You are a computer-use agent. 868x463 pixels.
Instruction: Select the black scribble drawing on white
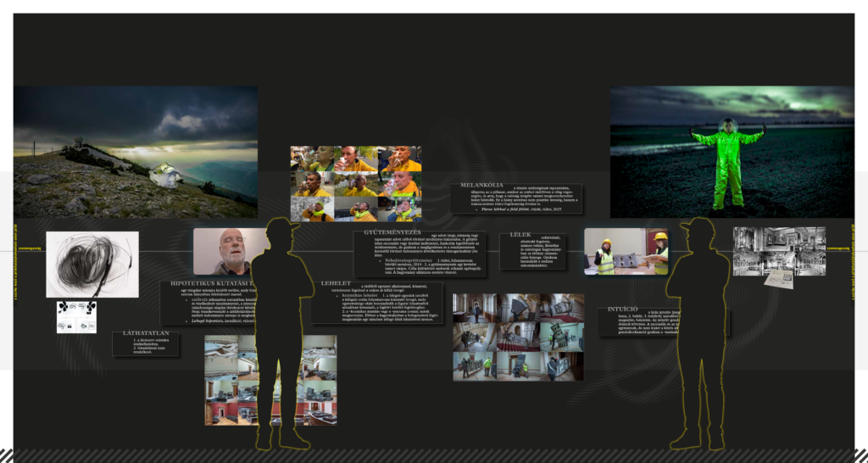92,265
